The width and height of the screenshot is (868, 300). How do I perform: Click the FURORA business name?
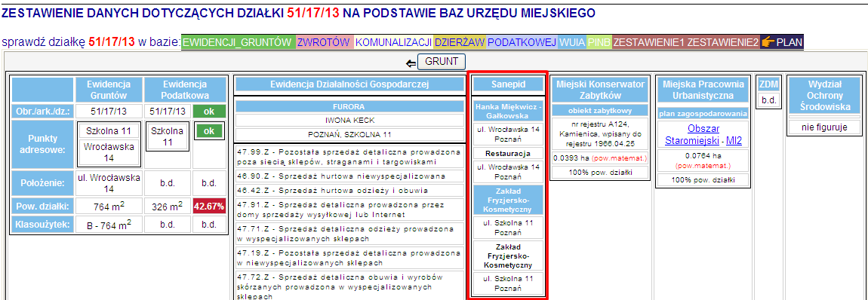(349, 106)
